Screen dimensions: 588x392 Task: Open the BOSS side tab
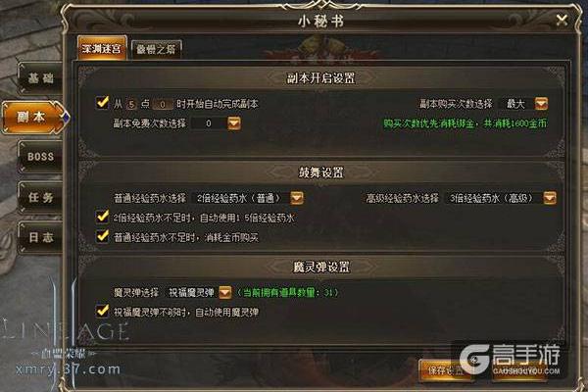(x=40, y=157)
